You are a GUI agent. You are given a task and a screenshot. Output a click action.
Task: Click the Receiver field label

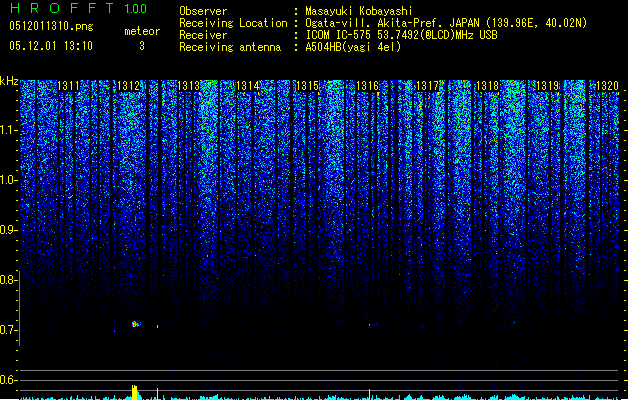coord(203,35)
